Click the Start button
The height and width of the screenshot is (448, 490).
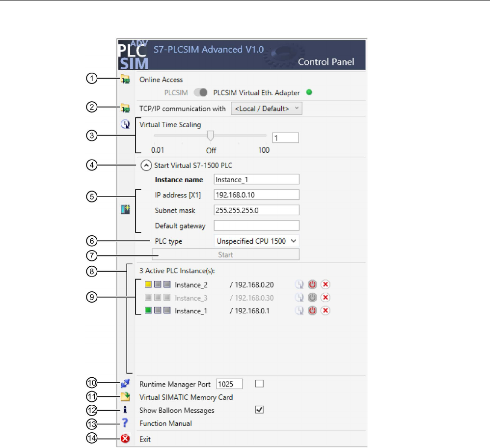click(x=225, y=255)
